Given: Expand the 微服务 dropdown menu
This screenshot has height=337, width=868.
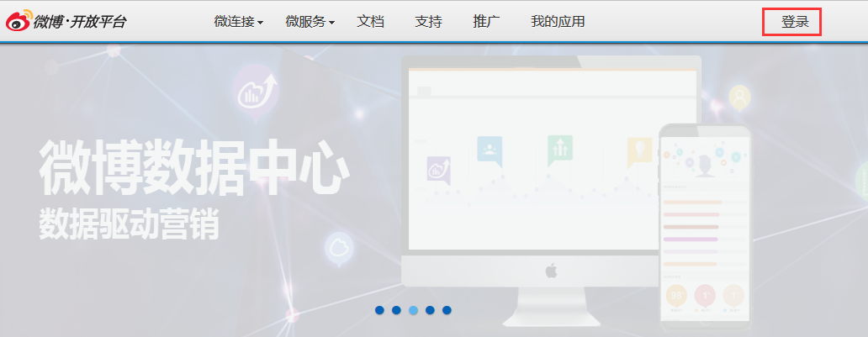Looking at the screenshot, I should tap(310, 22).
